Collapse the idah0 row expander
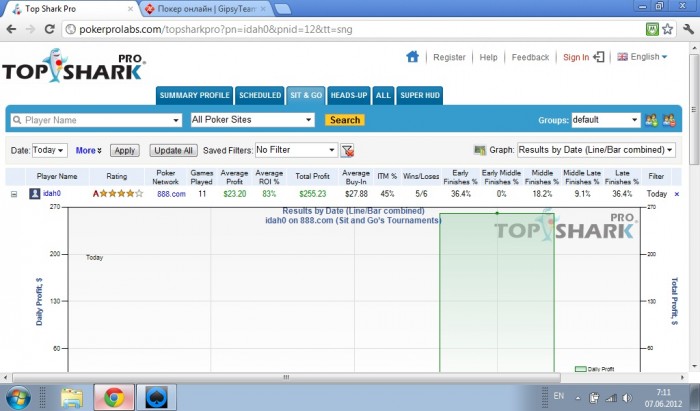This screenshot has height=411, width=700. click(x=14, y=194)
